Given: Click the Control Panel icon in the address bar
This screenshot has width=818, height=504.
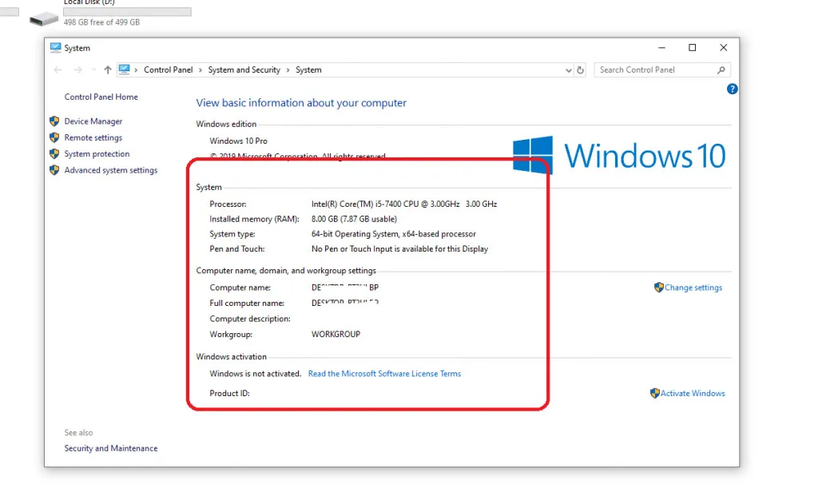Looking at the screenshot, I should click(x=124, y=69).
